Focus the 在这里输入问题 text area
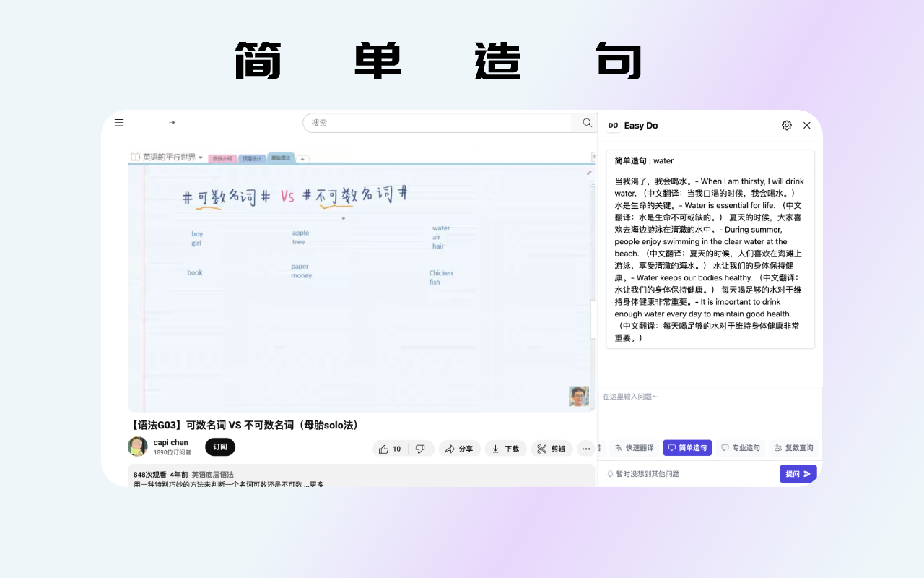Screen dimensions: 924x578 click(710, 412)
